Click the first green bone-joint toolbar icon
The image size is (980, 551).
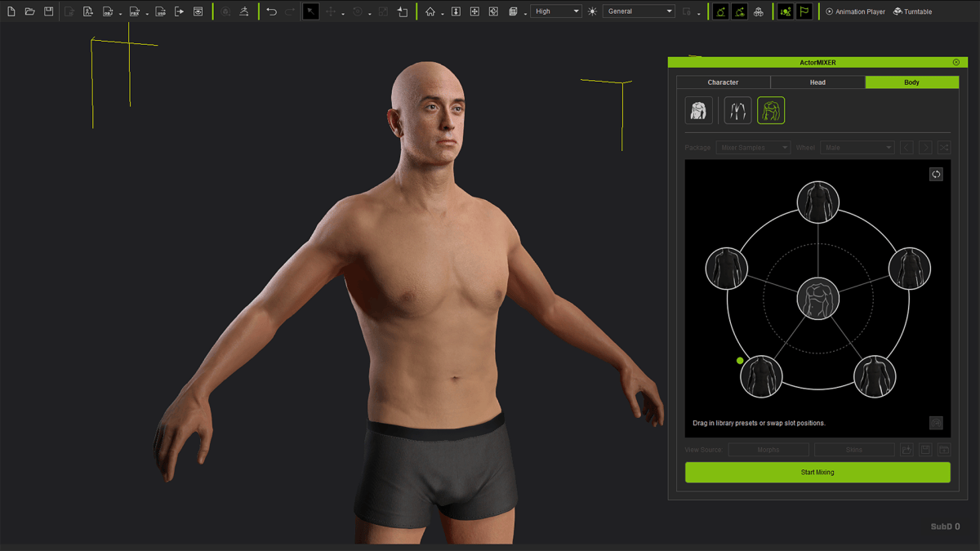tap(720, 11)
